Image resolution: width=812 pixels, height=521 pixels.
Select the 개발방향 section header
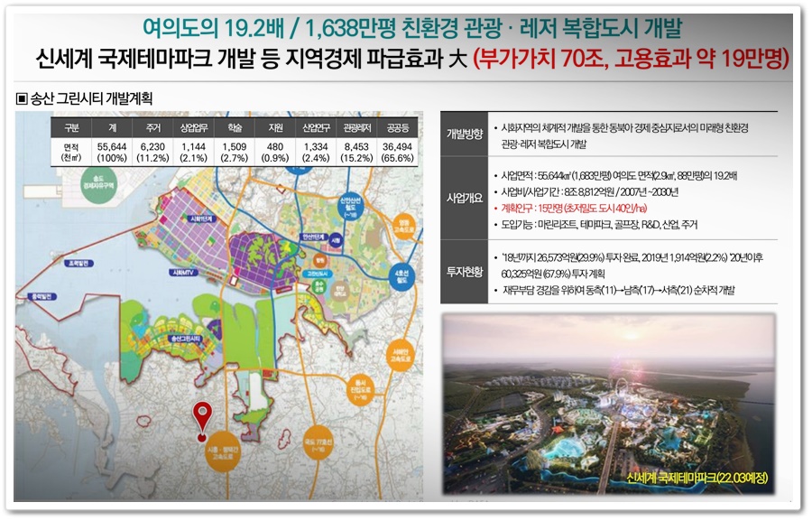point(464,135)
